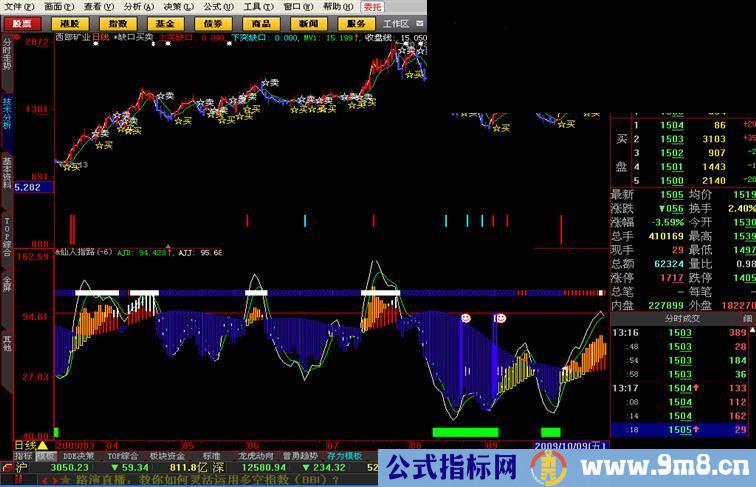Open the 分时走势 vertical side tab
Screen dimensions: 756x487
tap(7, 57)
